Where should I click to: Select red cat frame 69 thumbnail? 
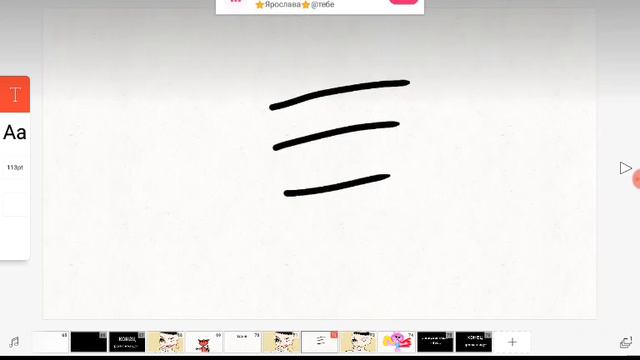(204, 342)
